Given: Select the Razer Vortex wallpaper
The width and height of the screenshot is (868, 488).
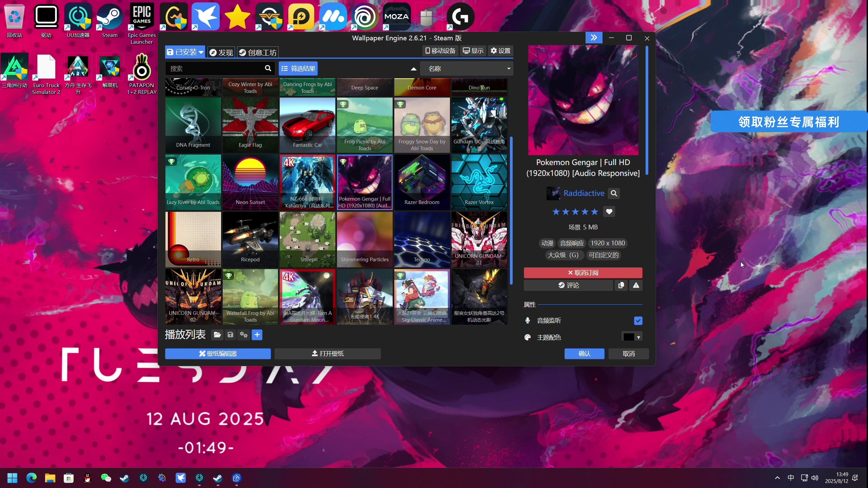Looking at the screenshot, I should (x=479, y=182).
